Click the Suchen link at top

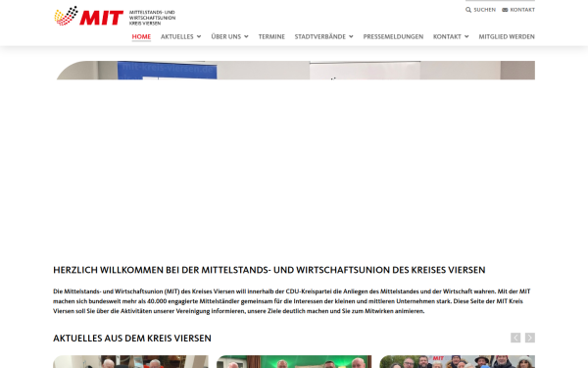coord(484,10)
